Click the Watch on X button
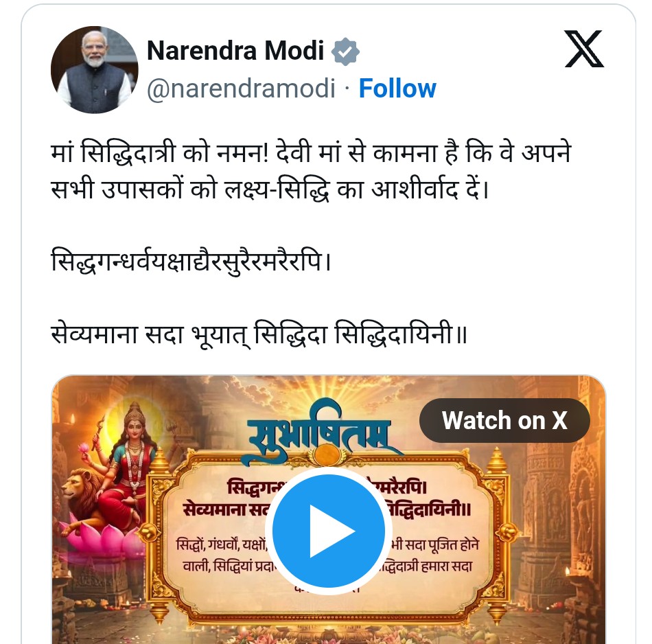 (504, 420)
